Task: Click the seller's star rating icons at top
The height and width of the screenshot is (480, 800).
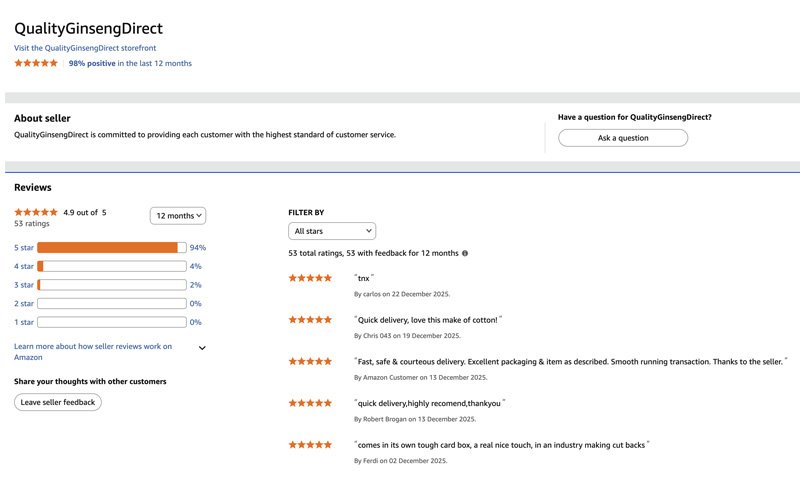Action: pos(36,63)
